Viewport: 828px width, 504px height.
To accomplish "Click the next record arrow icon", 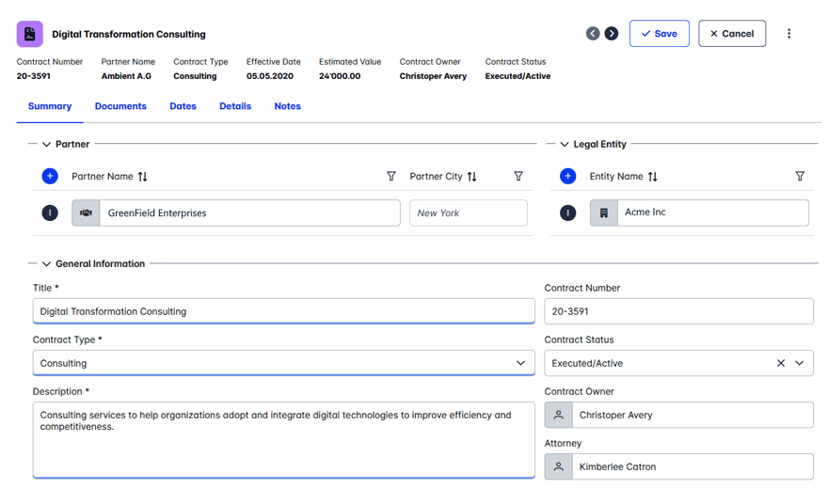I will click(x=612, y=34).
